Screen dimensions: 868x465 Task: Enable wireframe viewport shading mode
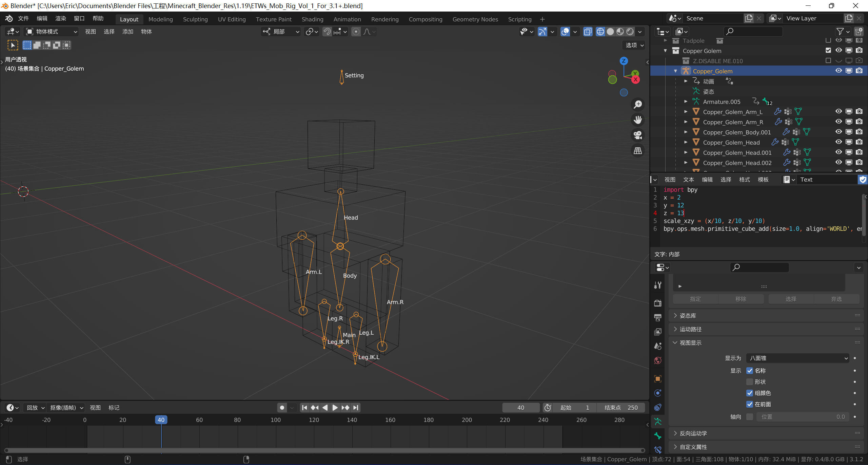600,32
